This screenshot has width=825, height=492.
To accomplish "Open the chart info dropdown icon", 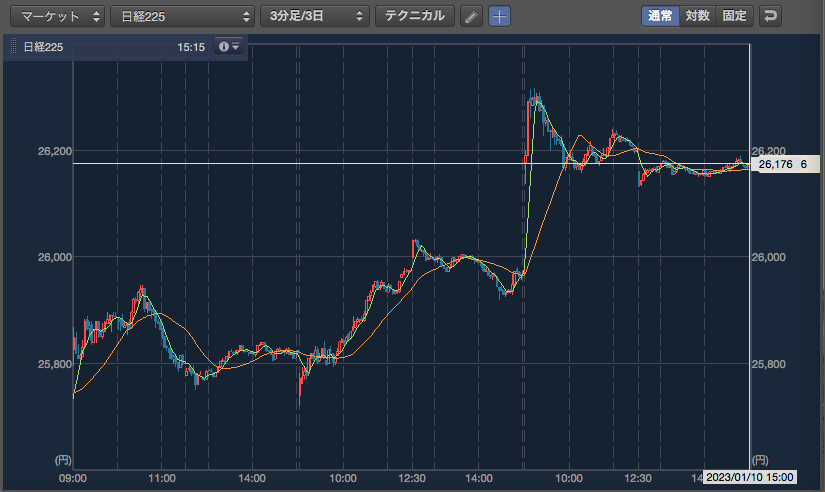I will coord(229,47).
